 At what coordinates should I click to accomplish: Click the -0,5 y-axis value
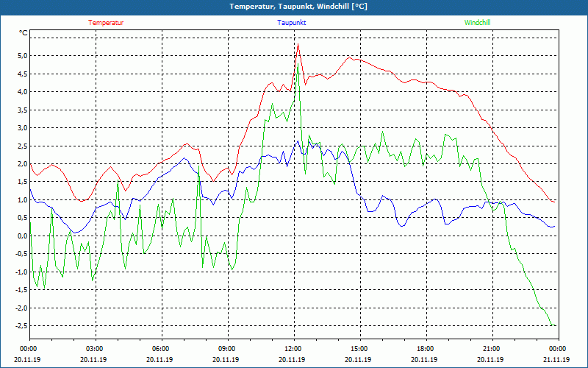pyautogui.click(x=22, y=254)
